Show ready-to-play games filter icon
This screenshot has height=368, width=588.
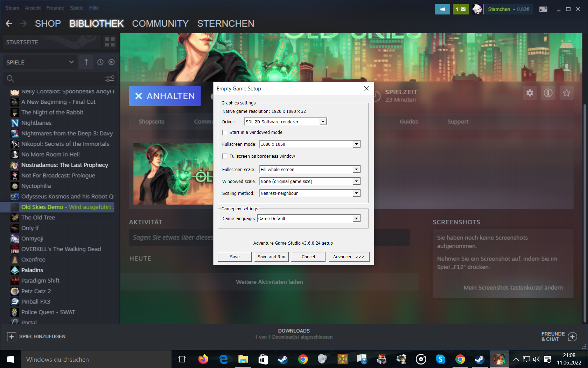111,62
